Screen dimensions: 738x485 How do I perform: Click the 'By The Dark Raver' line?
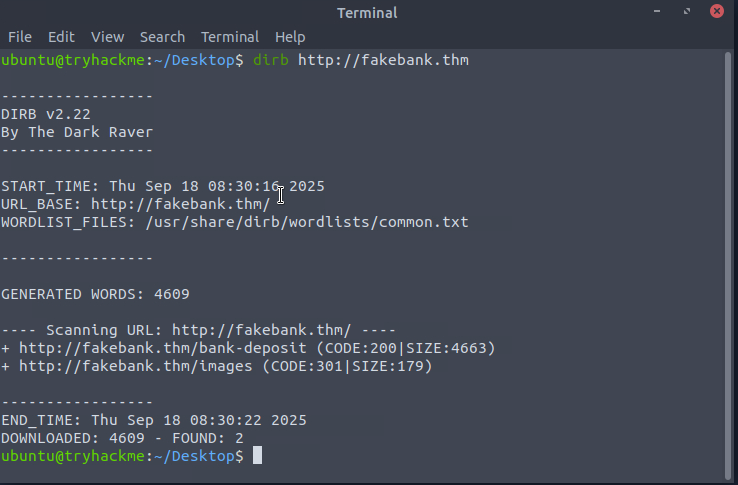(77, 132)
